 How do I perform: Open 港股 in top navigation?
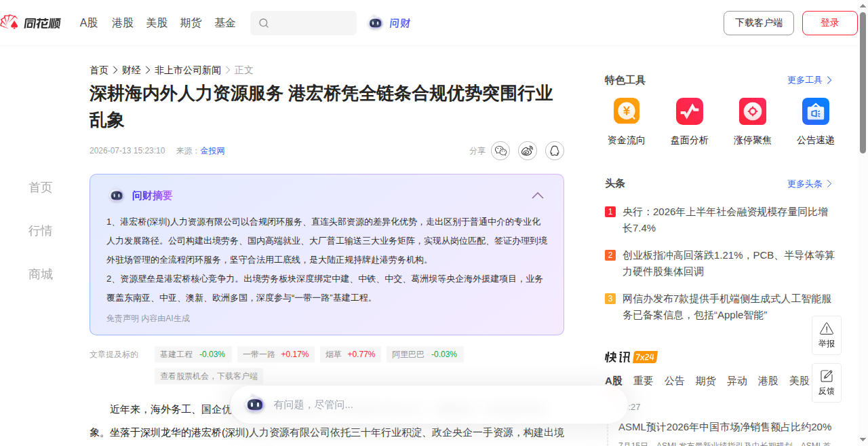pos(123,23)
